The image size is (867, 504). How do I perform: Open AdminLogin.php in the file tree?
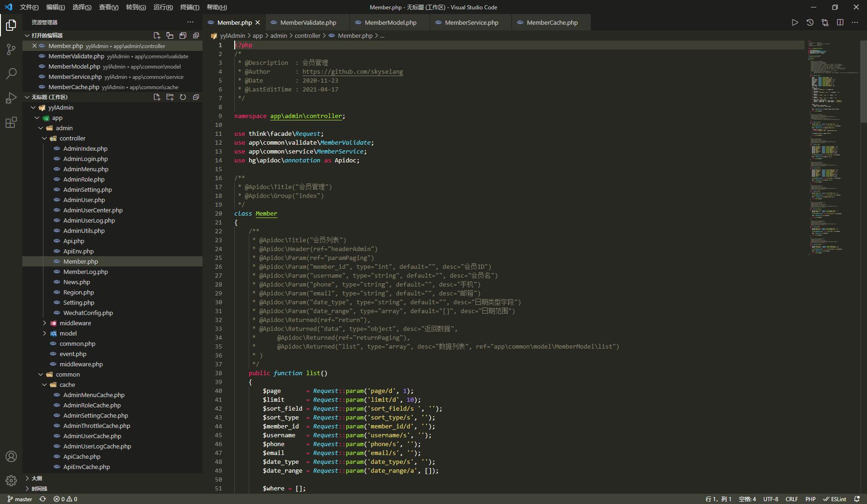pyautogui.click(x=85, y=159)
